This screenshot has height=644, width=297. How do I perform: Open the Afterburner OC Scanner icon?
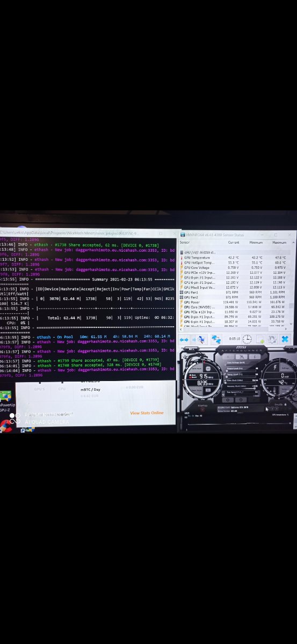242,356
